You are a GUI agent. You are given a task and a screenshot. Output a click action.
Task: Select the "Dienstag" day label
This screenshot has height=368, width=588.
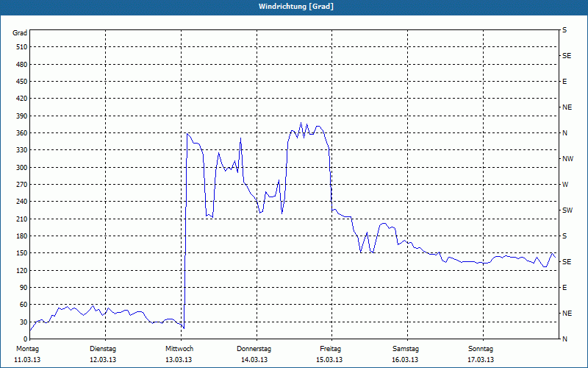pyautogui.click(x=103, y=349)
